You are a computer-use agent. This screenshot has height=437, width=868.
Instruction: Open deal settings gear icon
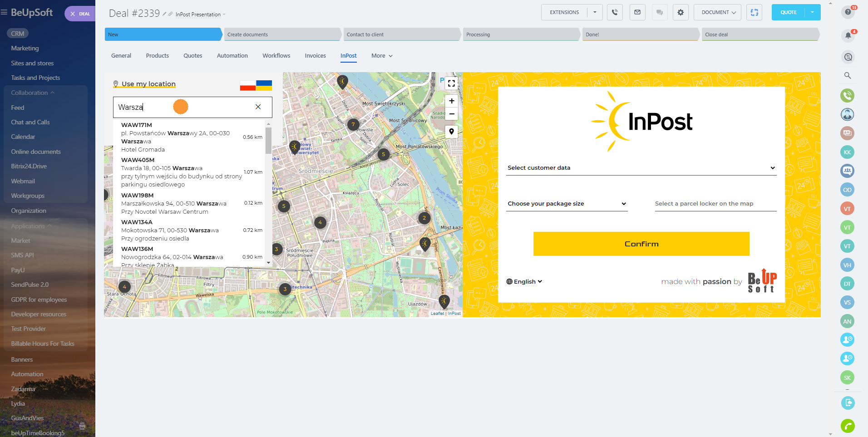(681, 12)
